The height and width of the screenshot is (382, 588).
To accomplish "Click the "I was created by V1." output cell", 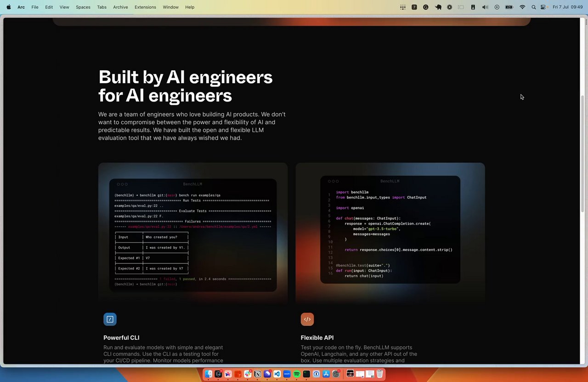I will 165,248.
